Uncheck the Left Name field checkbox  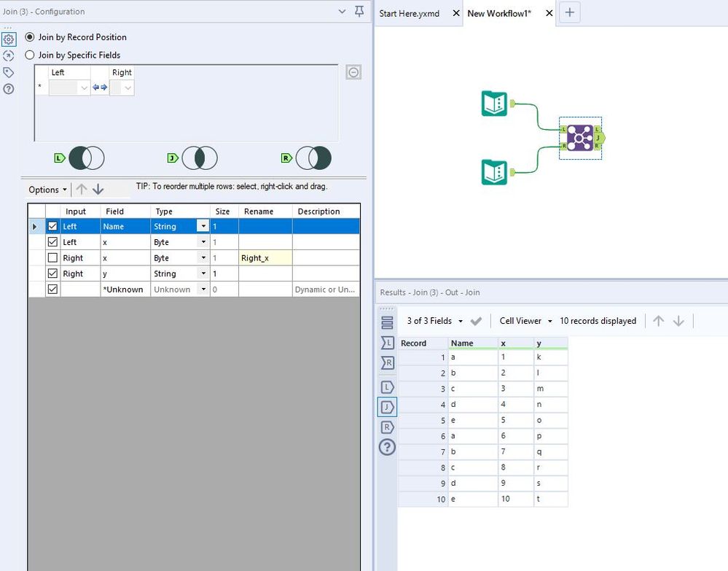52,226
